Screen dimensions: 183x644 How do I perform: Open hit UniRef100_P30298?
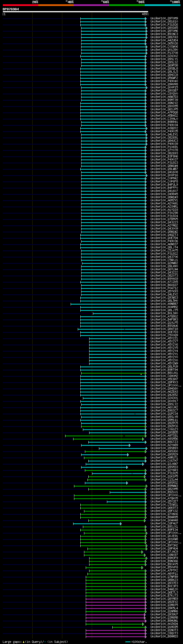164,213
